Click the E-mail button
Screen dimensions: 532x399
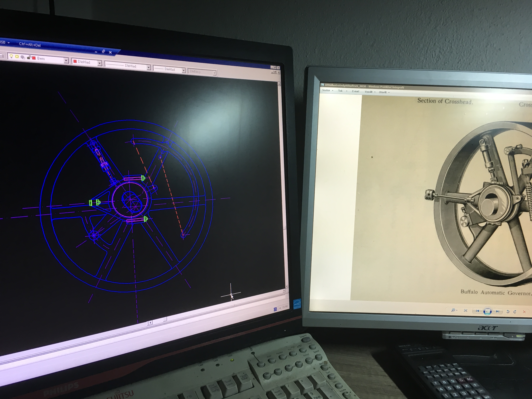coord(355,91)
